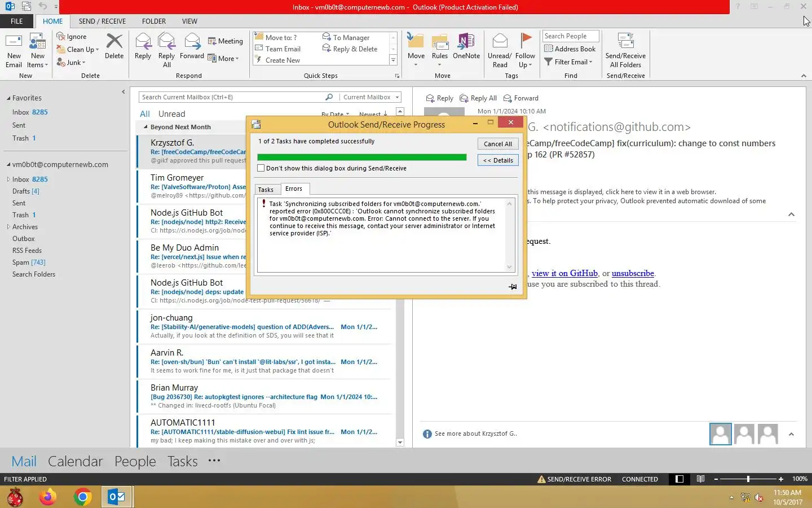Click Reply All in the reading pane
The image size is (812, 508).
[x=478, y=98]
